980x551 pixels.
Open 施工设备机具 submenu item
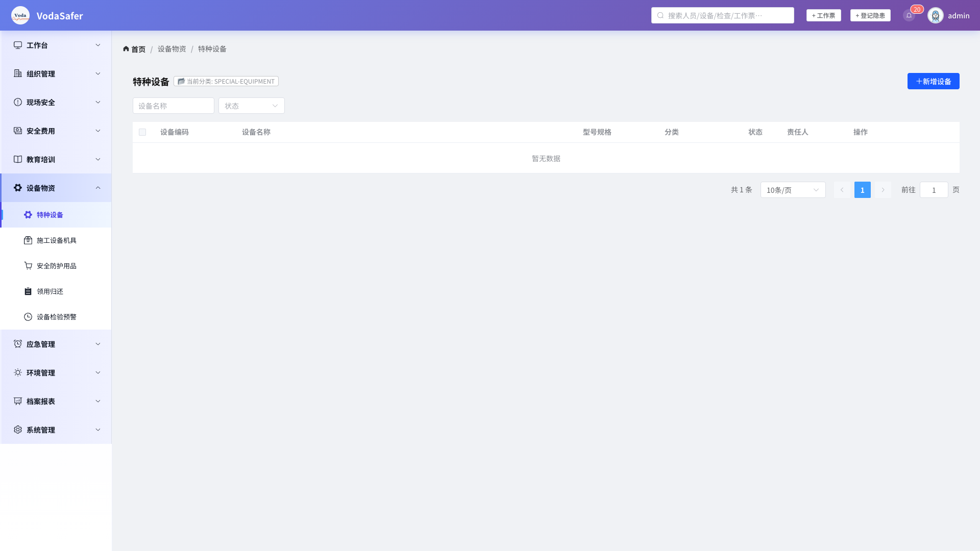pyautogui.click(x=56, y=240)
